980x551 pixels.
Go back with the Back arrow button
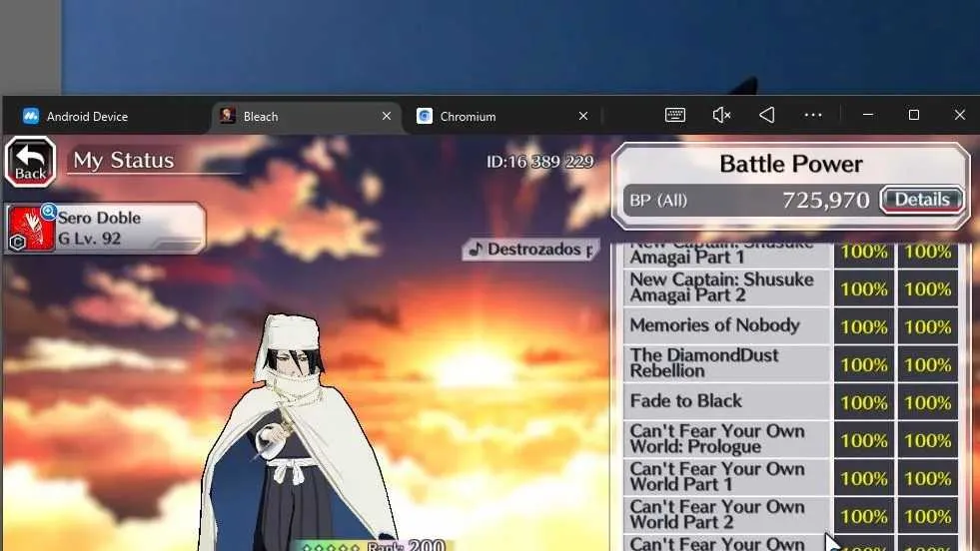click(31, 163)
